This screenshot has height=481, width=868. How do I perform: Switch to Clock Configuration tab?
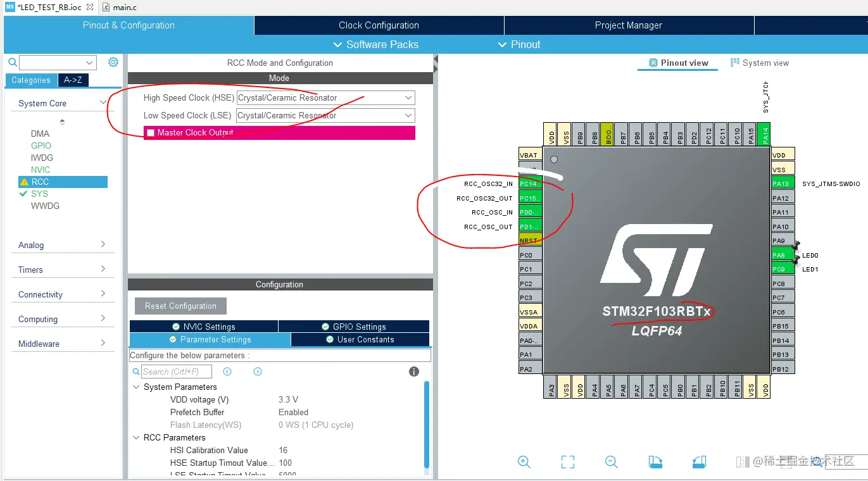pos(379,25)
